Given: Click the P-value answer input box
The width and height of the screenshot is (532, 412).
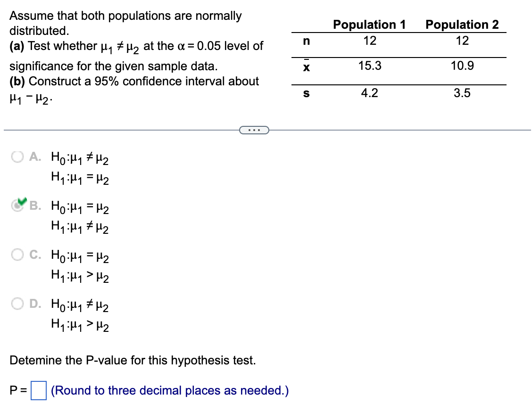Looking at the screenshot, I should pyautogui.click(x=38, y=391).
